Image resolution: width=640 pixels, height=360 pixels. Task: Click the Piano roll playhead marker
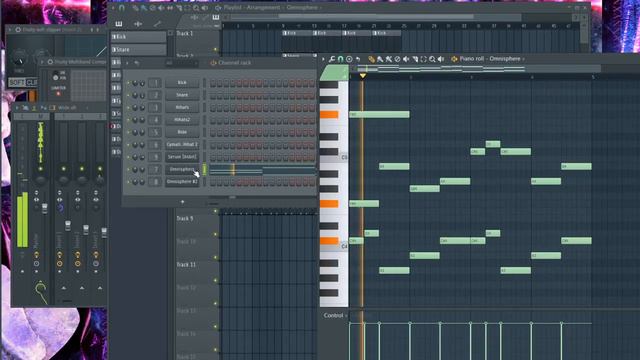[362, 76]
